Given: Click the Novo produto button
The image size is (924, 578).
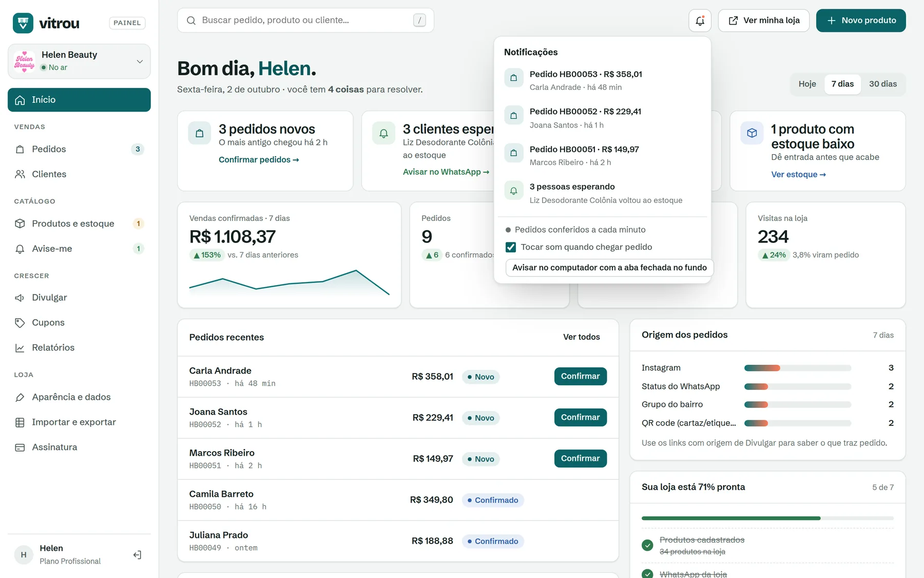Looking at the screenshot, I should [x=861, y=21].
